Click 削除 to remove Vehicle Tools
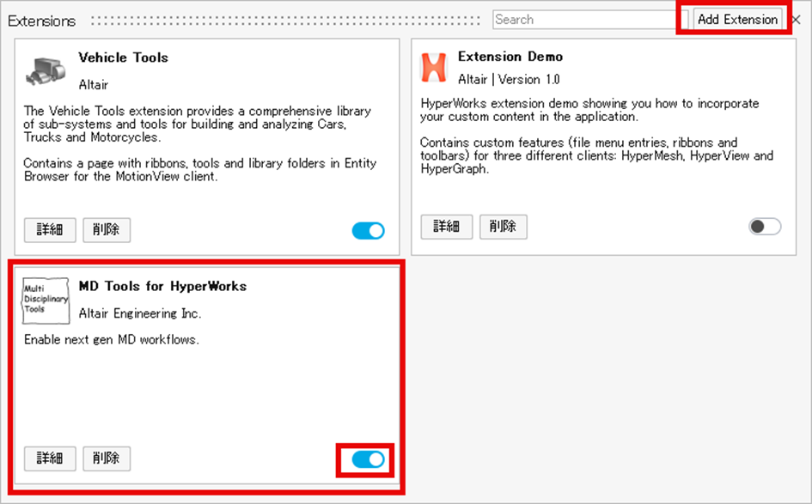 point(107,230)
